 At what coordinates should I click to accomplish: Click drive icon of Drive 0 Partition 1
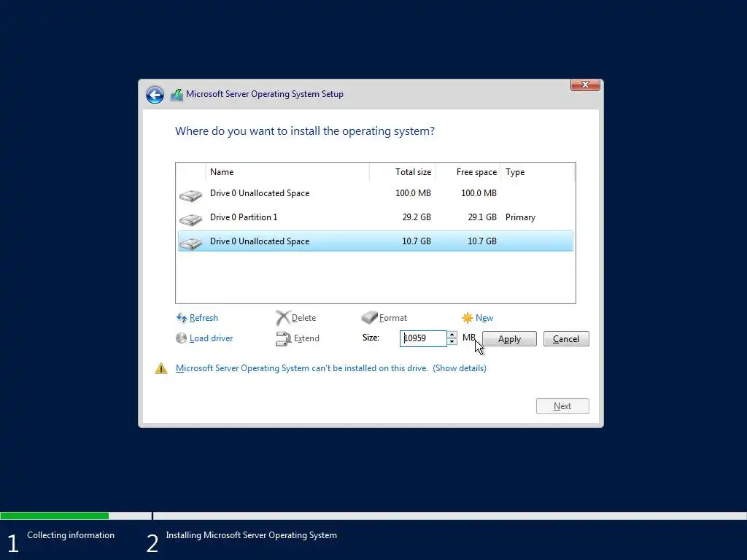coord(190,219)
